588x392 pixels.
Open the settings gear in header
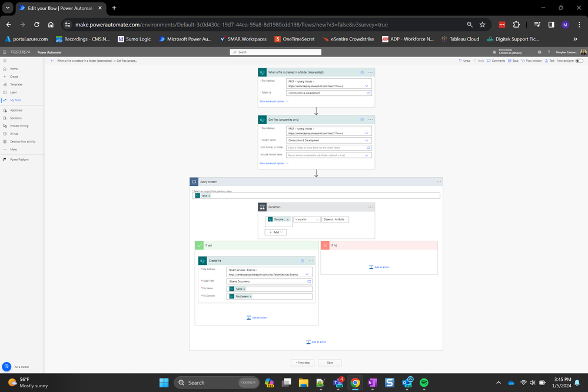tap(539, 52)
